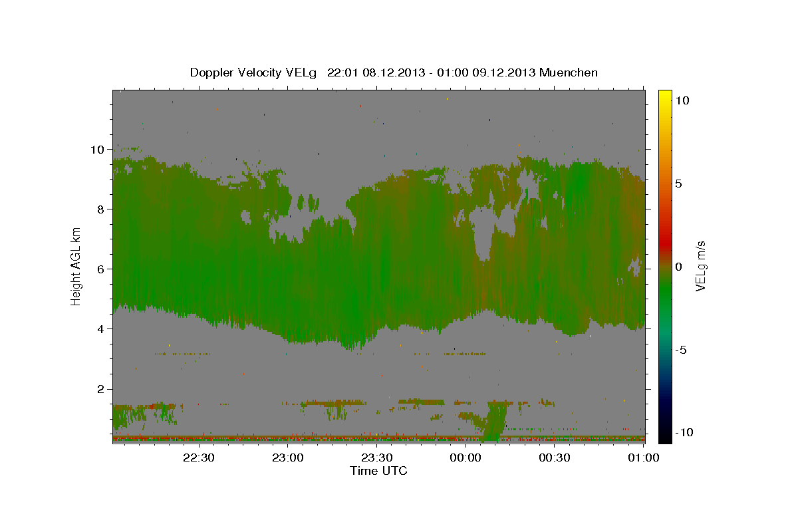Click the '01:00' time tick label
798x532 pixels.
pos(644,458)
